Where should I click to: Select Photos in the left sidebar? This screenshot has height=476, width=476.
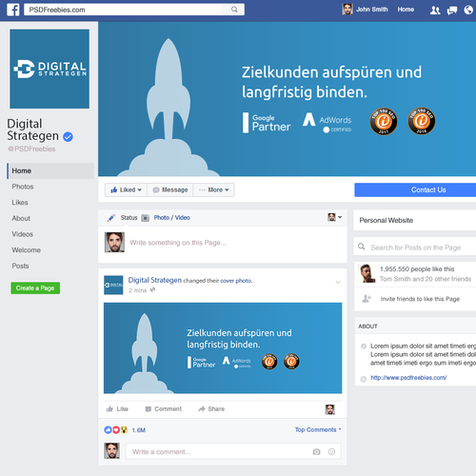click(x=23, y=187)
